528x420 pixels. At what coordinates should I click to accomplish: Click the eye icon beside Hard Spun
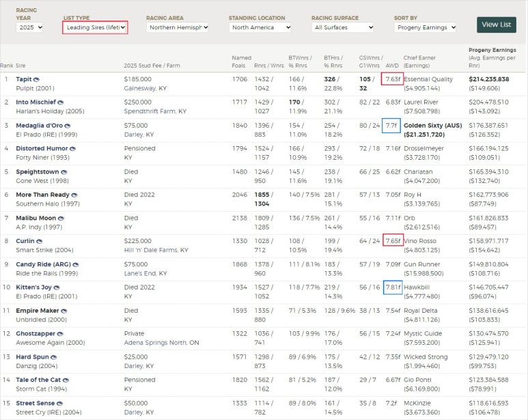click(x=53, y=357)
